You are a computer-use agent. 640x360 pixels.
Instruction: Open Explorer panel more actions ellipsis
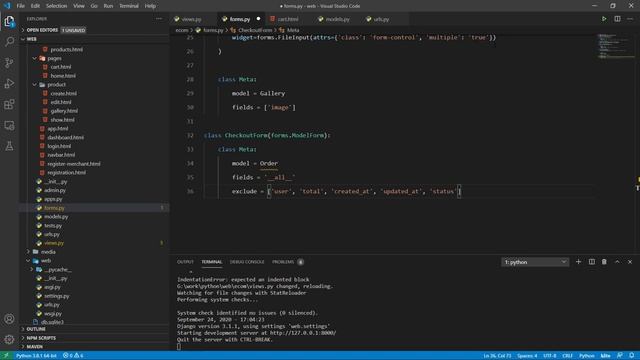(x=159, y=19)
